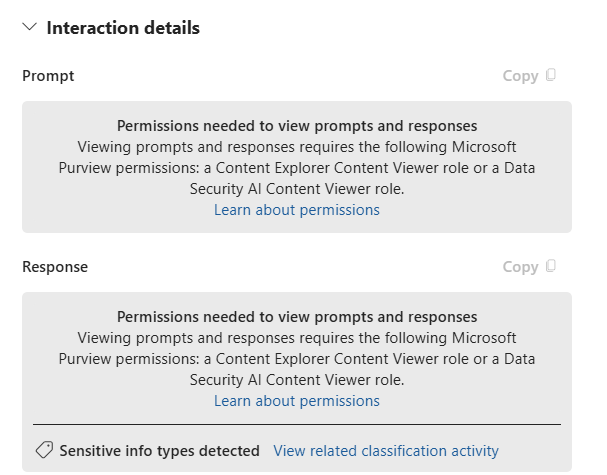Screen dimensions: 607x475
Task: Open Learn about permissions link under Response
Action: tap(297, 401)
